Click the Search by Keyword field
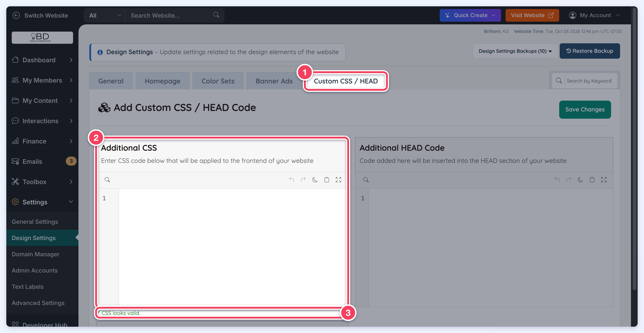Viewport: 644px width, 333px height. click(589, 81)
